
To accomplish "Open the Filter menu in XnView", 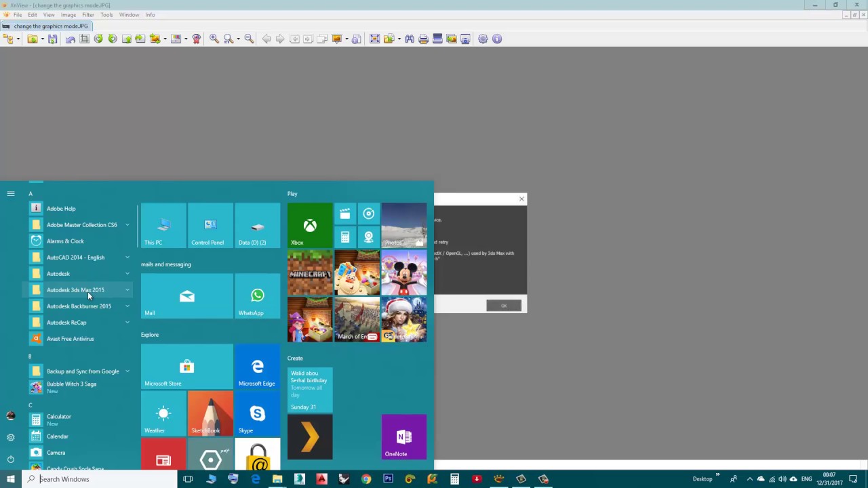I will tap(88, 15).
